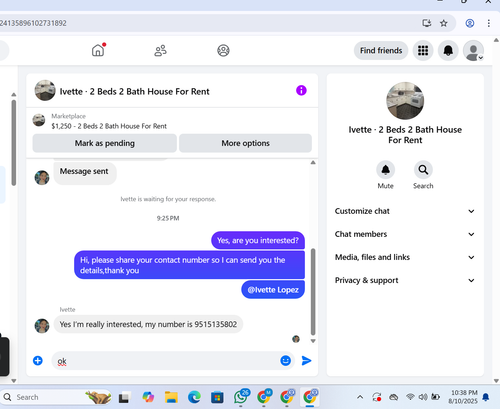Open Copilot from the taskbar
Image resolution: width=500 pixels, height=409 pixels.
(148, 397)
